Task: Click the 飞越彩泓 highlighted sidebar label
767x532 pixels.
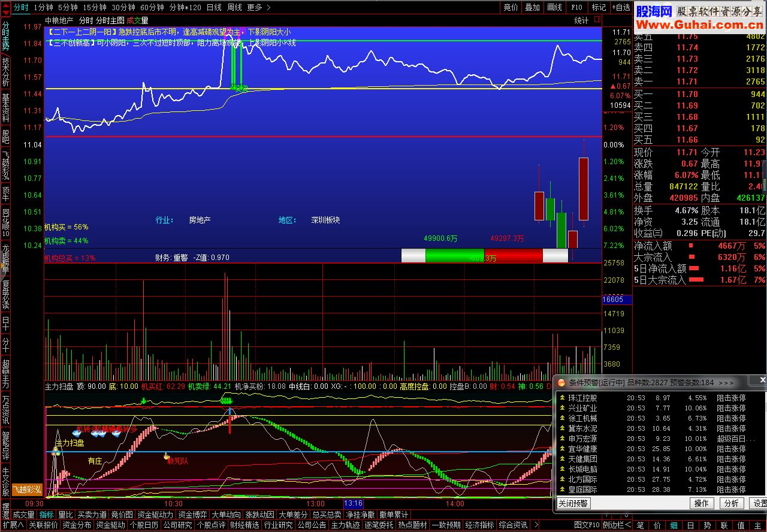Action: (28, 489)
